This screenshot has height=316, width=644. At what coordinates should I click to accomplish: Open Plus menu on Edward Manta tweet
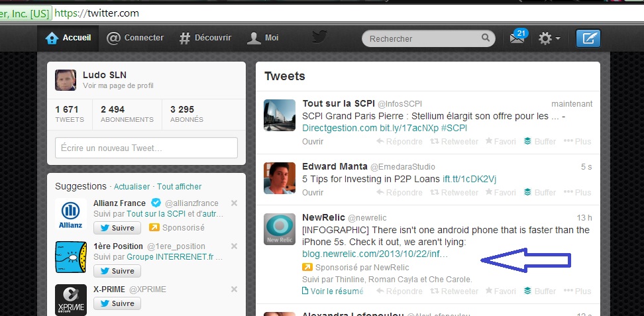click(x=578, y=192)
